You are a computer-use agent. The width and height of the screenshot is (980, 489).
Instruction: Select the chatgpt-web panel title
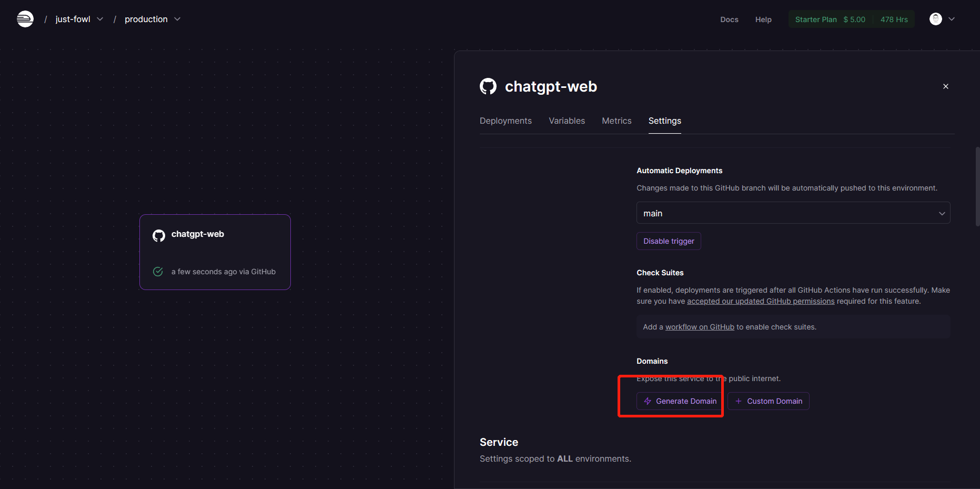point(551,86)
